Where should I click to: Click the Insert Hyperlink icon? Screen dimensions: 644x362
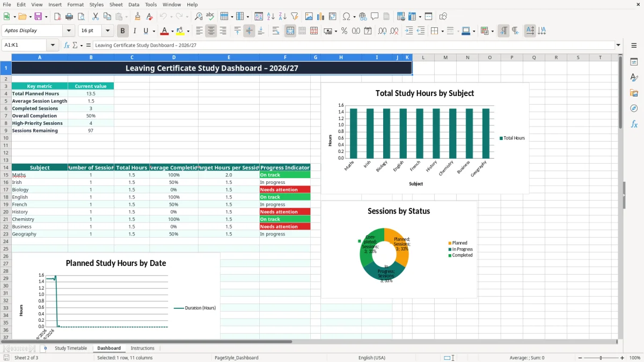(x=363, y=17)
